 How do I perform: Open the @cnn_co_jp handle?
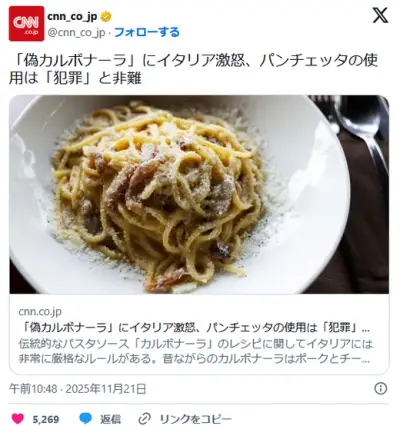(77, 33)
